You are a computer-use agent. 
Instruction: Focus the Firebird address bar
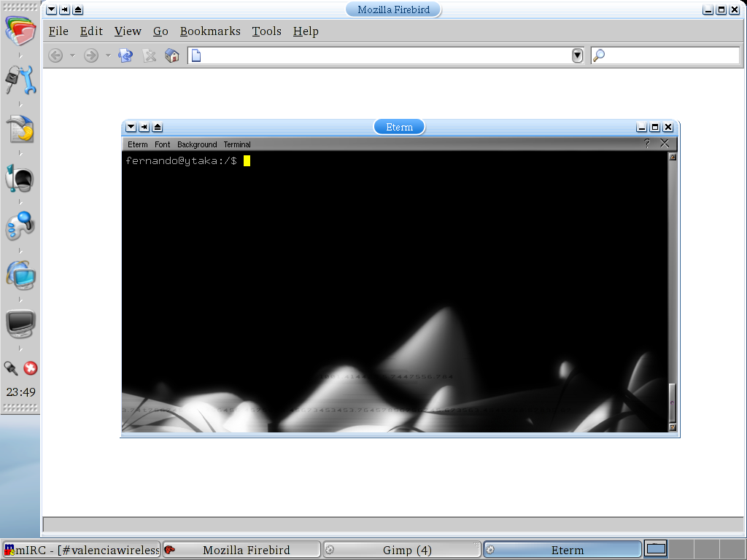tap(385, 55)
